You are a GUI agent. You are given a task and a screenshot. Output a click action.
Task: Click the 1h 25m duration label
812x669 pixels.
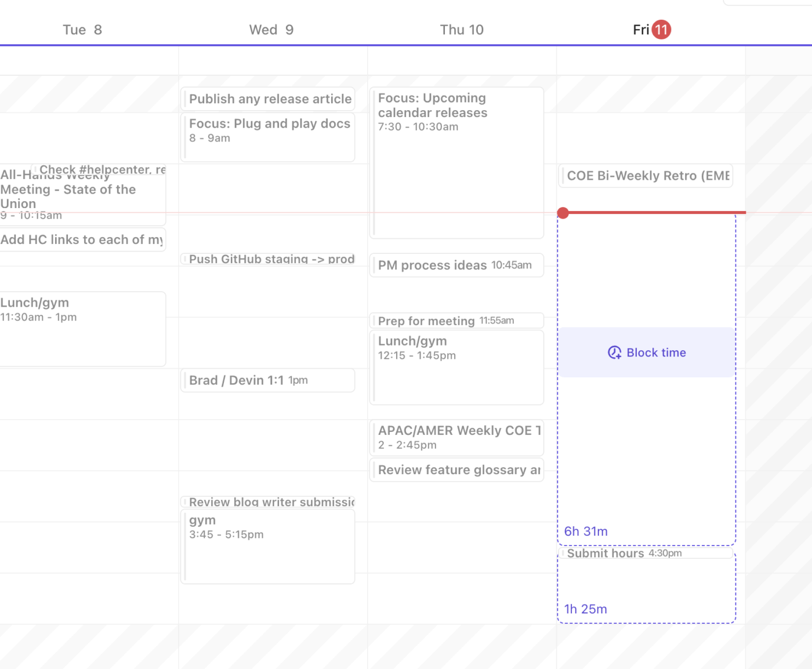click(585, 609)
